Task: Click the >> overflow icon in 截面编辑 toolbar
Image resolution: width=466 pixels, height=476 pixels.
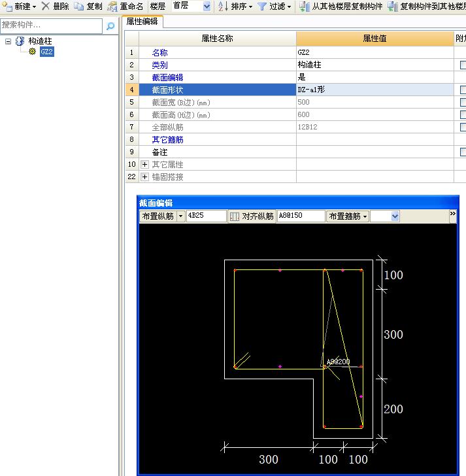Action: click(453, 213)
